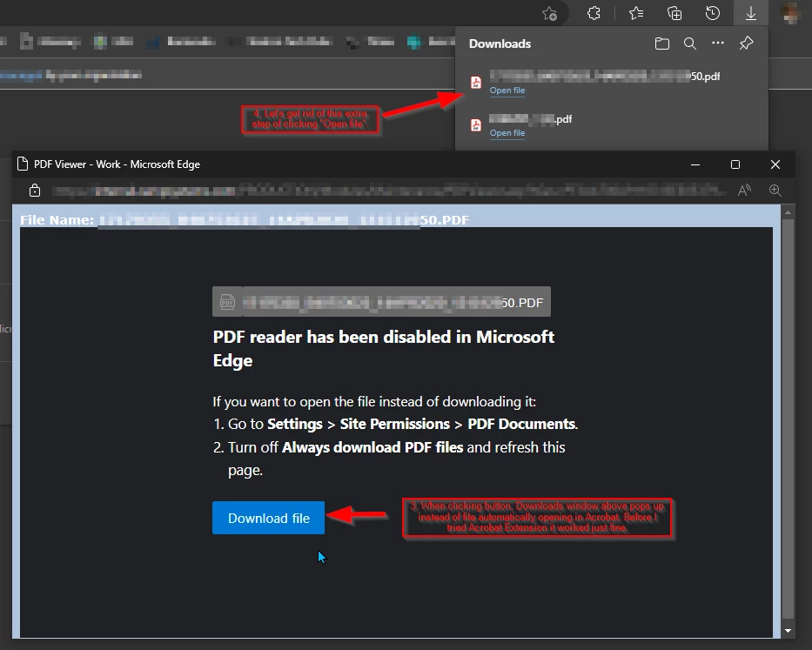Click 'PDF reader has been disabled' heading
The image size is (812, 650).
pos(383,349)
